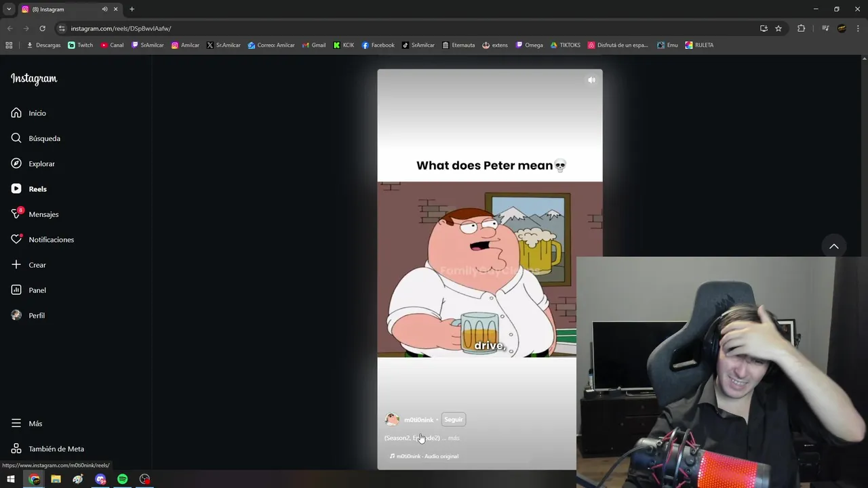Toggle the reel sound speaker icon
The height and width of the screenshot is (488, 868).
591,80
